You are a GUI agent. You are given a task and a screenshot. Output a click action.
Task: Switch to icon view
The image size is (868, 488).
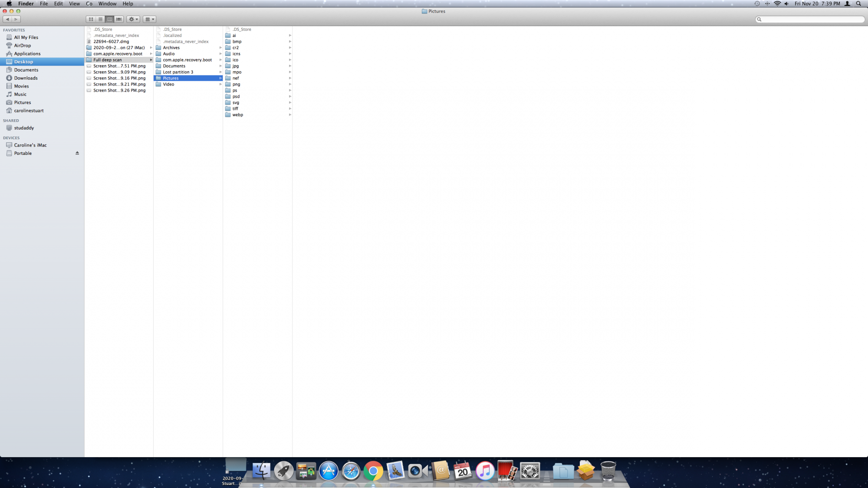click(x=91, y=19)
